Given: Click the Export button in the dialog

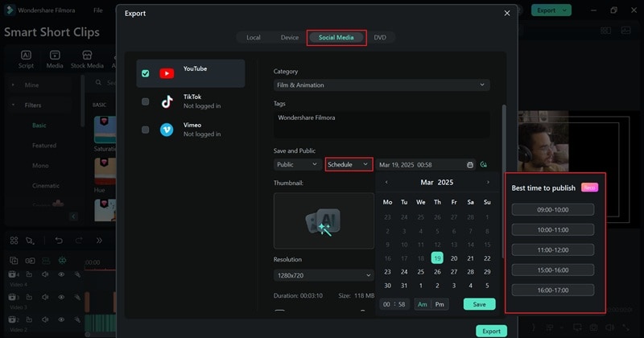Looking at the screenshot, I should [491, 331].
